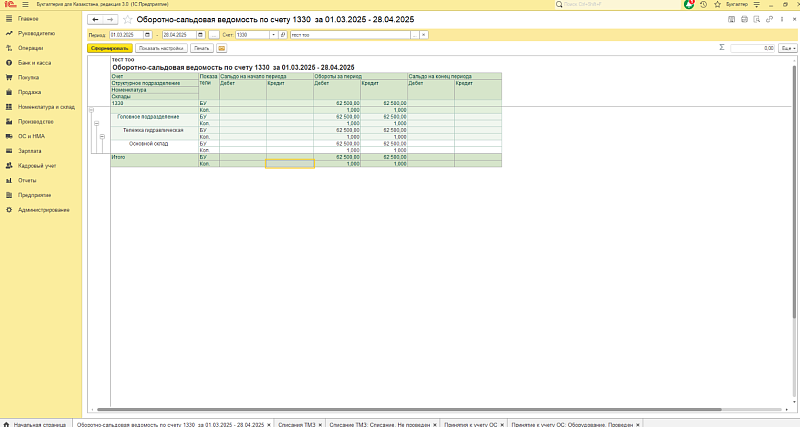Click the envelope send-by-email icon
The height and width of the screenshot is (427, 800).
221,47
